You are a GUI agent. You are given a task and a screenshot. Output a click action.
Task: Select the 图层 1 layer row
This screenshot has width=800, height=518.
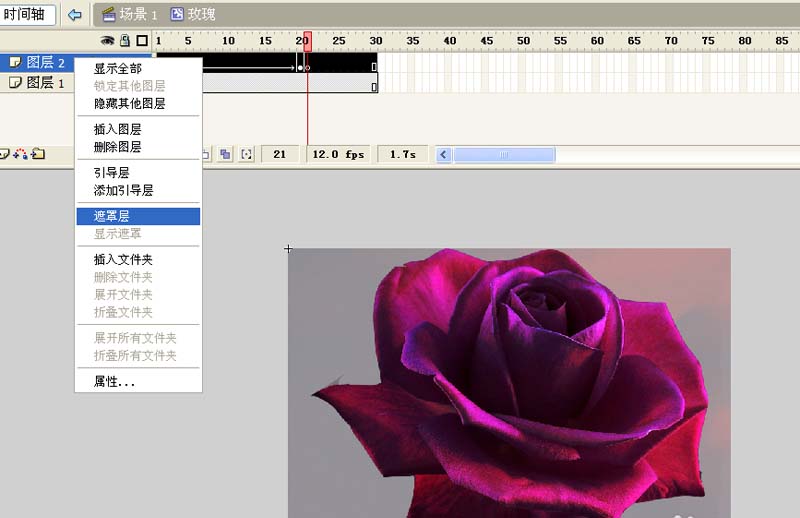(x=37, y=82)
